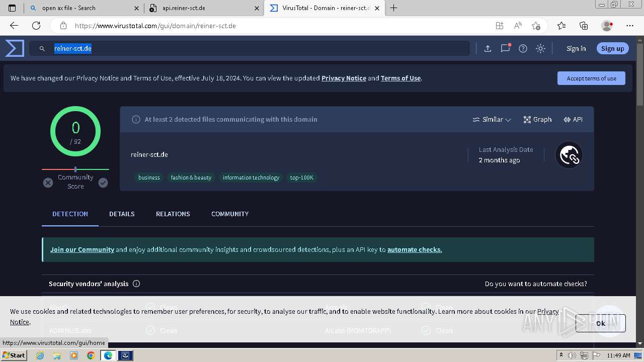The height and width of the screenshot is (362, 644).
Task: Open File Explorer from taskbar
Action: click(57, 355)
